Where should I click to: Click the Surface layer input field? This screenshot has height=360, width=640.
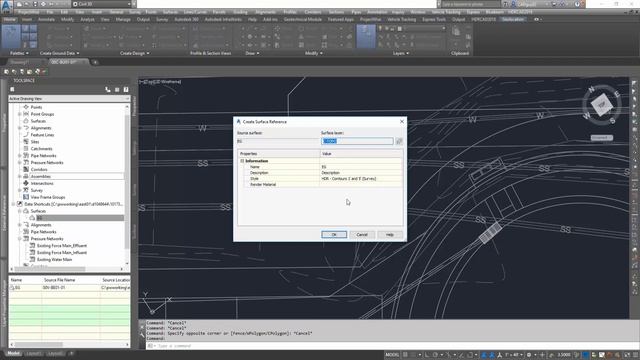(357, 141)
